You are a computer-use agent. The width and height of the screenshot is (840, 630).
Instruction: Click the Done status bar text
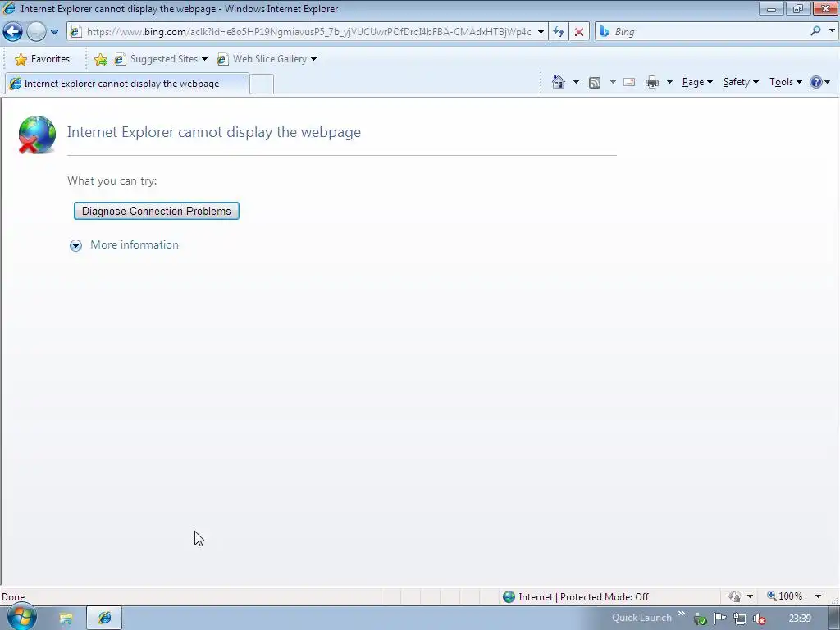[13, 597]
